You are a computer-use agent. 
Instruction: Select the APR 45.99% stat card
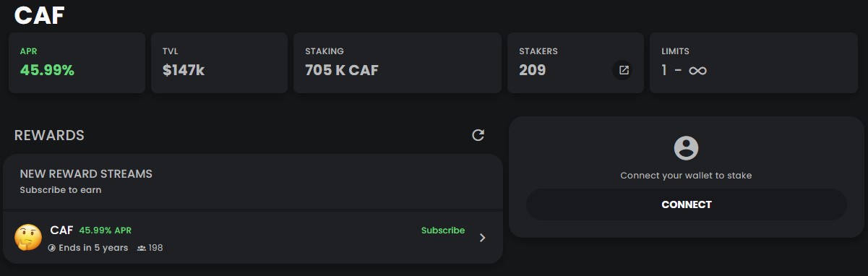coord(77,62)
